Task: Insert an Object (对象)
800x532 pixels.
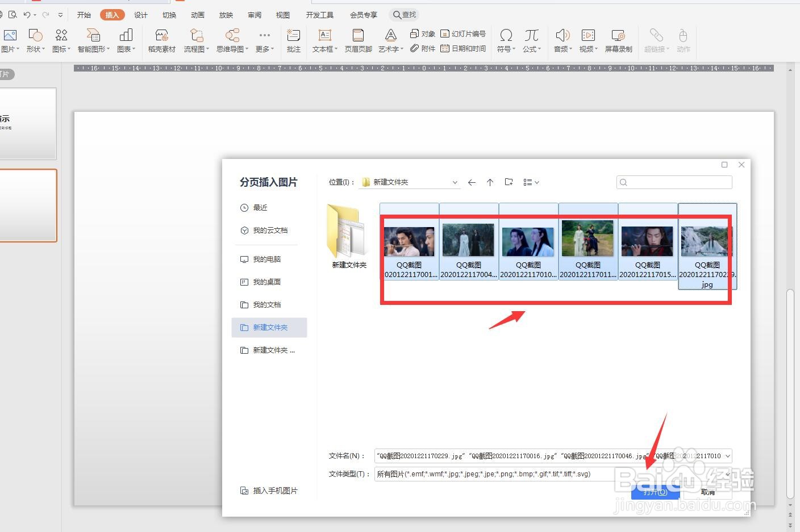Action: pyautogui.click(x=423, y=34)
